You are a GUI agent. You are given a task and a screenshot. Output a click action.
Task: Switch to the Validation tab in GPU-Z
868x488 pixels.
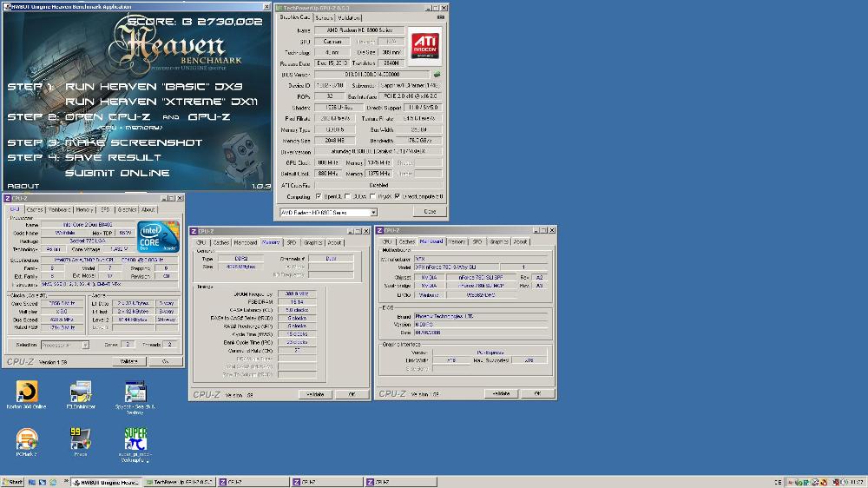pos(349,17)
